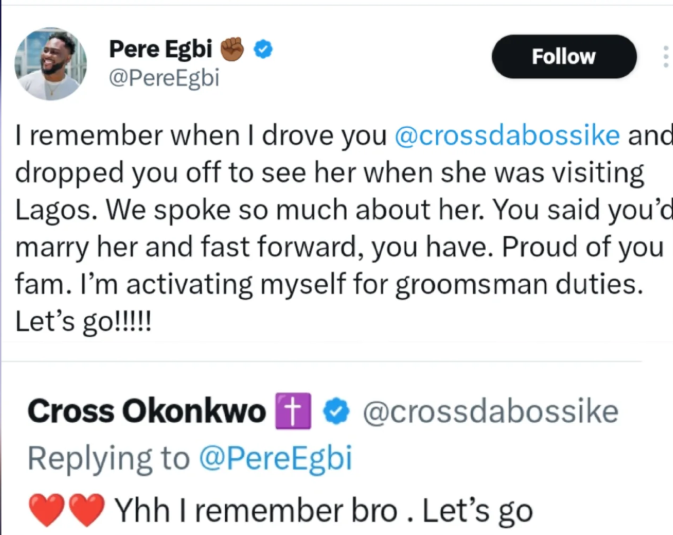Open the Cross Okonkwo display name
This screenshot has height=535, width=673.
[x=146, y=411]
